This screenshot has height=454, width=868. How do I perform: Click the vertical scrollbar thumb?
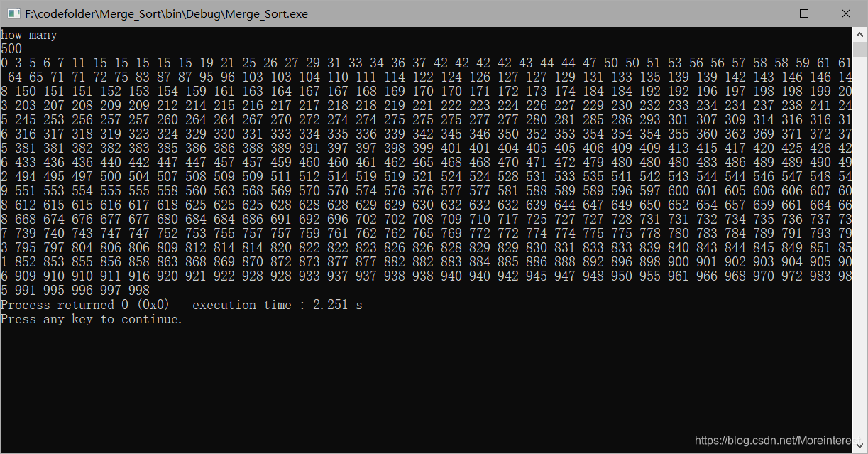coord(859,49)
